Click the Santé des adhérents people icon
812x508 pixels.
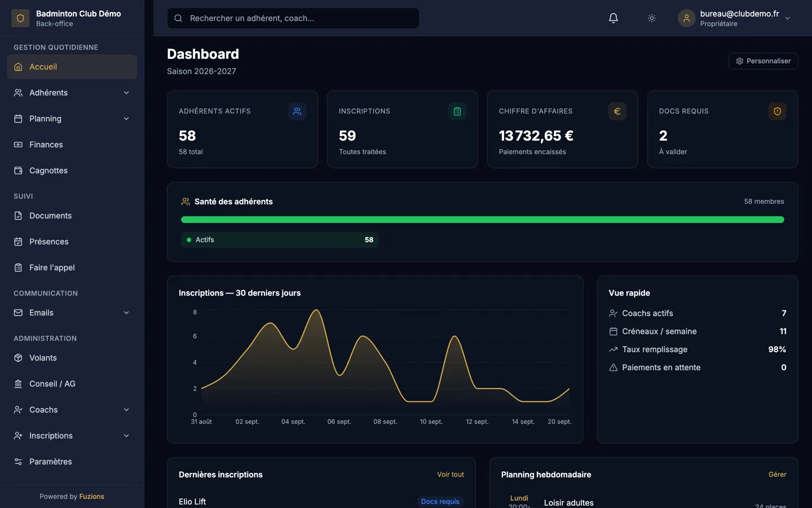click(186, 202)
